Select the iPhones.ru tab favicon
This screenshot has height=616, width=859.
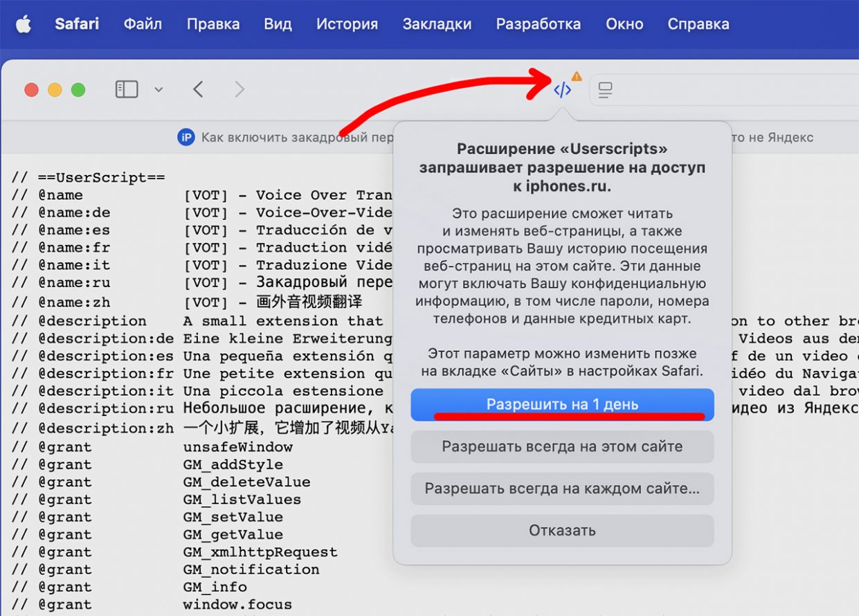coord(186,137)
